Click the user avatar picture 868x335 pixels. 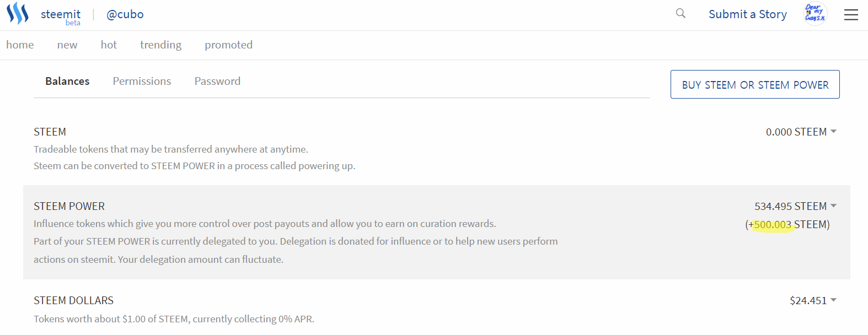(815, 14)
